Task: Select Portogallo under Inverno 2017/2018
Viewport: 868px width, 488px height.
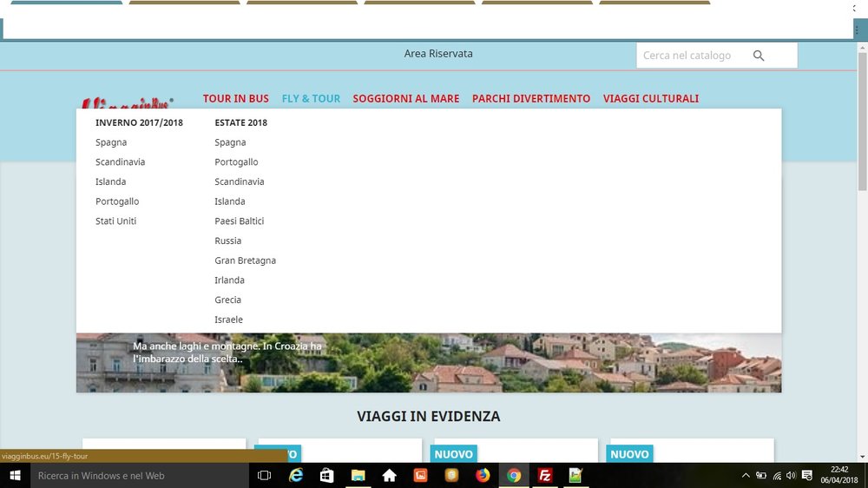Action: pos(117,201)
